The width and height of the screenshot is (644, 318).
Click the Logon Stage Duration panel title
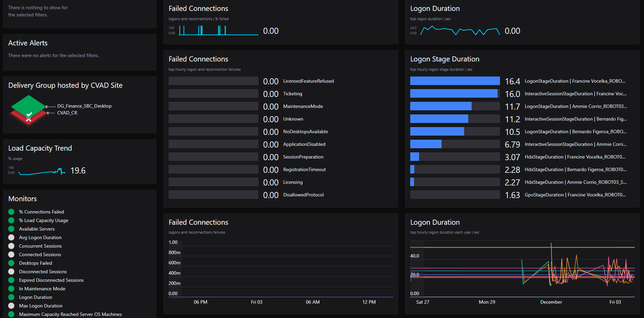445,59
